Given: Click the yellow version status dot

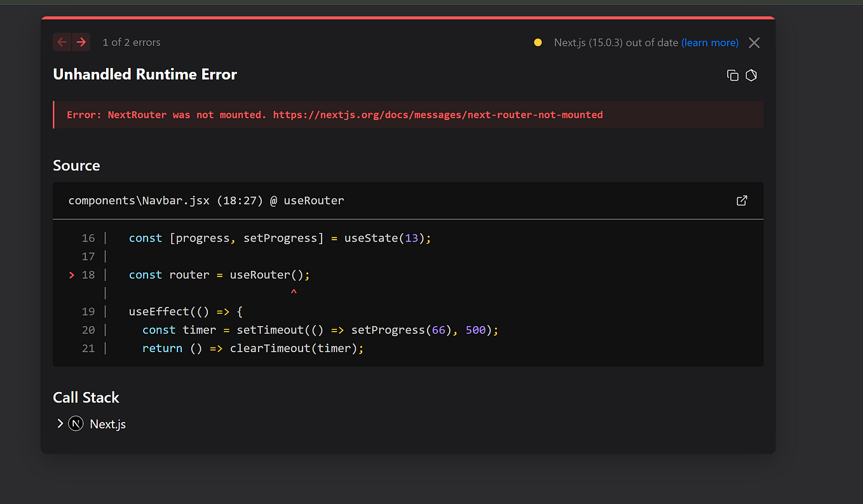Looking at the screenshot, I should [x=538, y=42].
